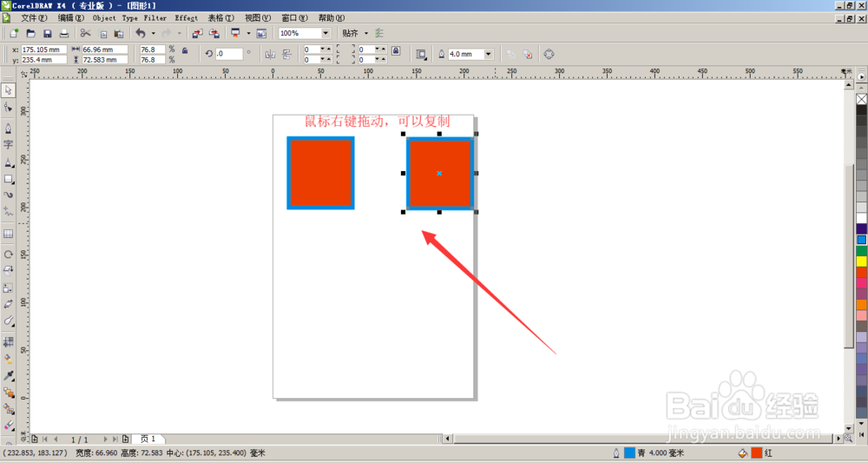Select the Mesh fill grid tool
The image size is (868, 463).
9,341
